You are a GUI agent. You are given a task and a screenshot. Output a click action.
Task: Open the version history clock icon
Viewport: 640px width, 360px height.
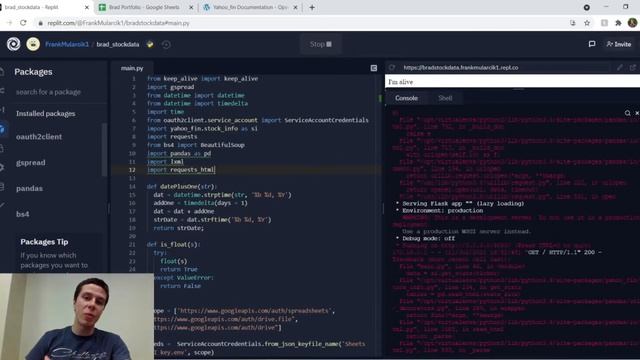(166, 44)
